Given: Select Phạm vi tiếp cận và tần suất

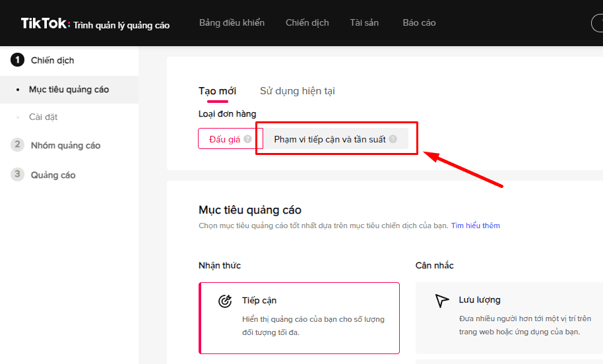Looking at the screenshot, I should (x=330, y=139).
